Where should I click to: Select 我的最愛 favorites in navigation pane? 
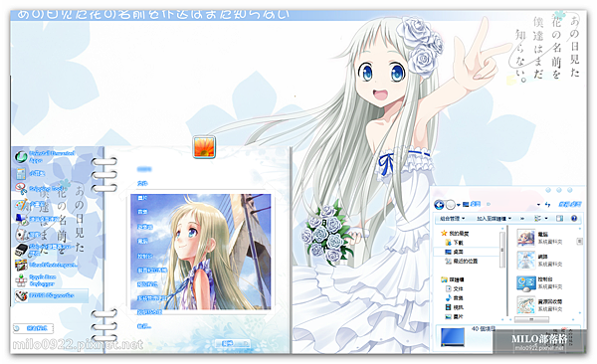pyautogui.click(x=455, y=234)
